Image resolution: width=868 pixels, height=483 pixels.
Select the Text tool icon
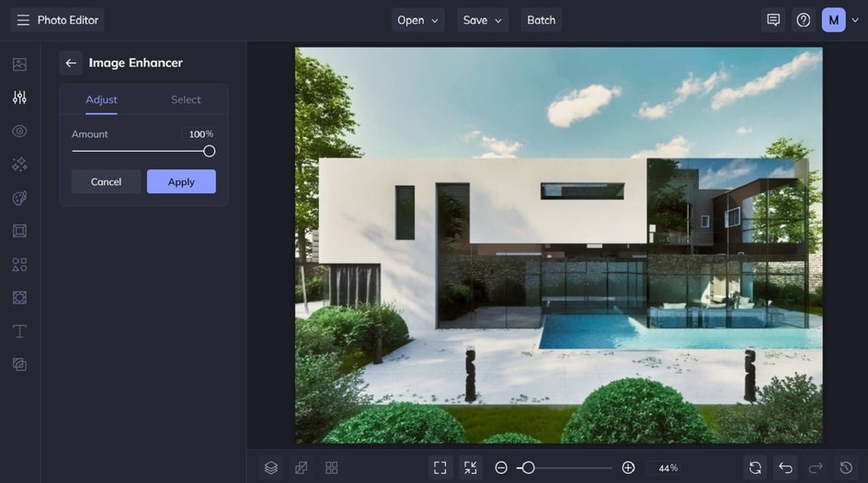(19, 331)
